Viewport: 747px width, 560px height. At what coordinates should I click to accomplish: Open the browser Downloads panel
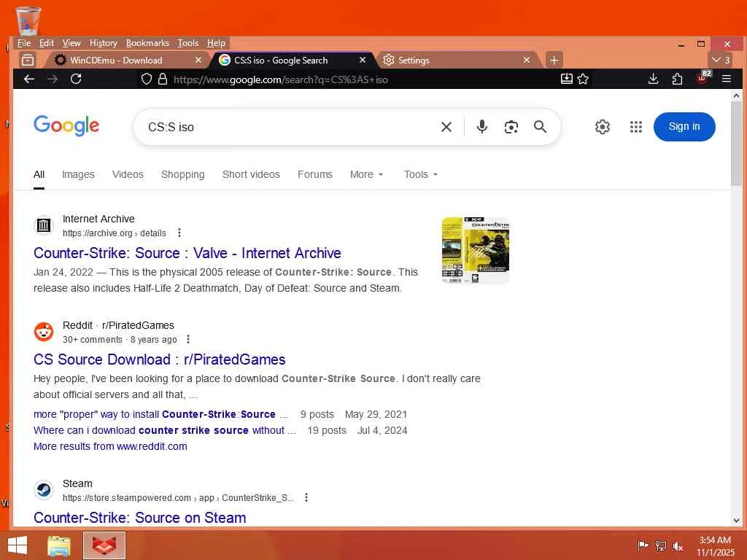(654, 79)
